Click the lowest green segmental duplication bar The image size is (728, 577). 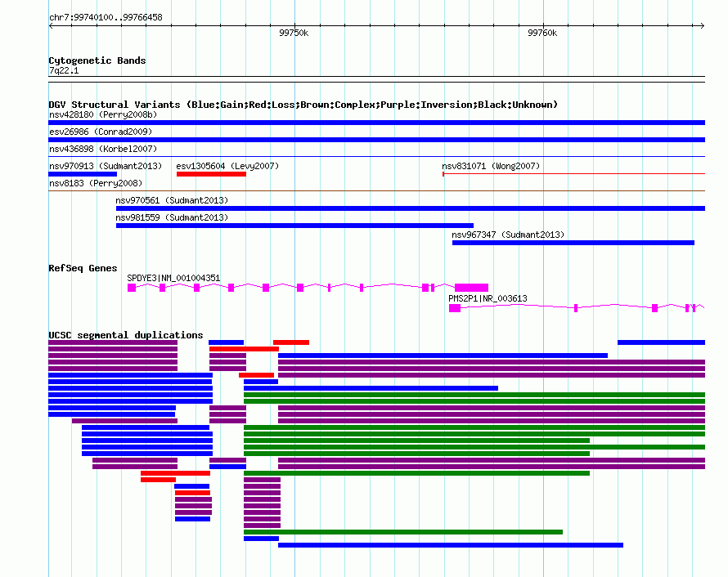(x=403, y=532)
